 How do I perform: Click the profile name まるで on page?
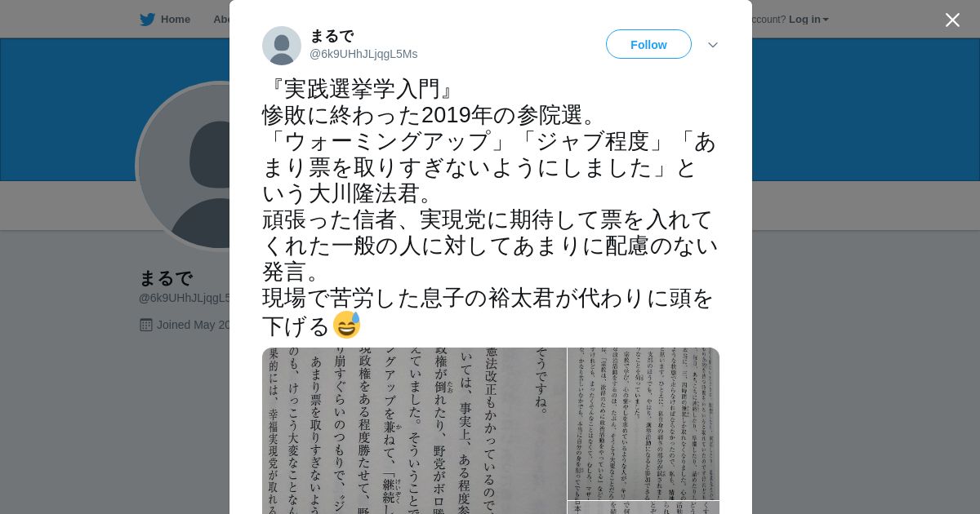click(166, 278)
